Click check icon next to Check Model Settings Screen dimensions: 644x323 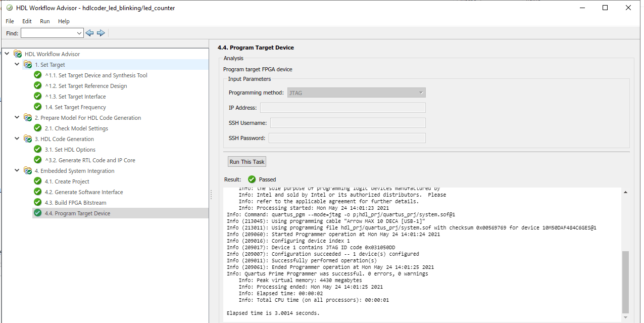[x=38, y=128]
